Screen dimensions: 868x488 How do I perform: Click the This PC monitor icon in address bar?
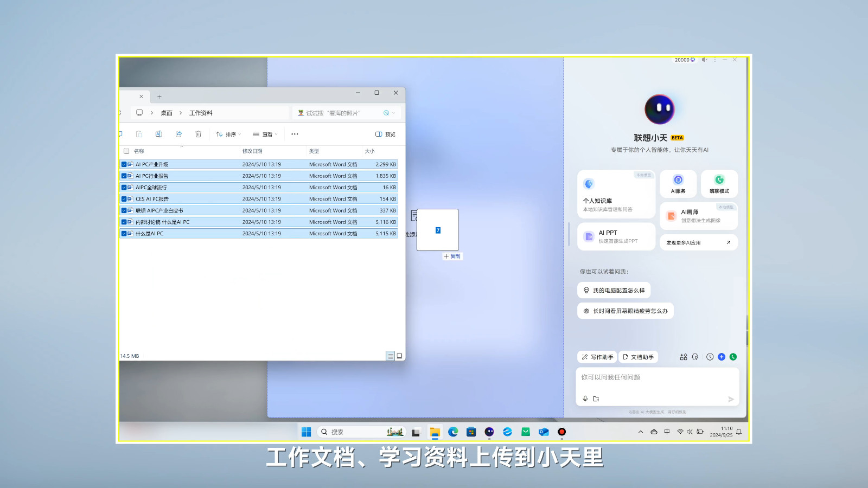pyautogui.click(x=139, y=113)
